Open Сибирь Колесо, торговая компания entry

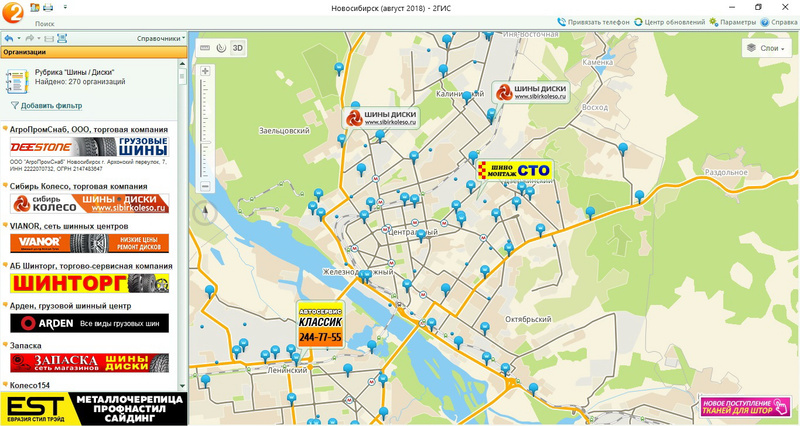79,186
